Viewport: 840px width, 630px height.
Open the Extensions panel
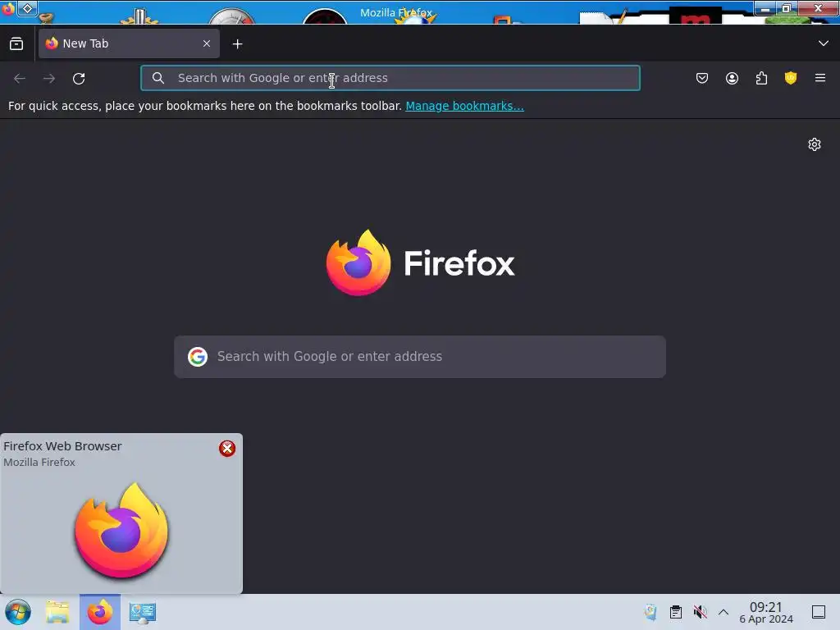(x=761, y=78)
